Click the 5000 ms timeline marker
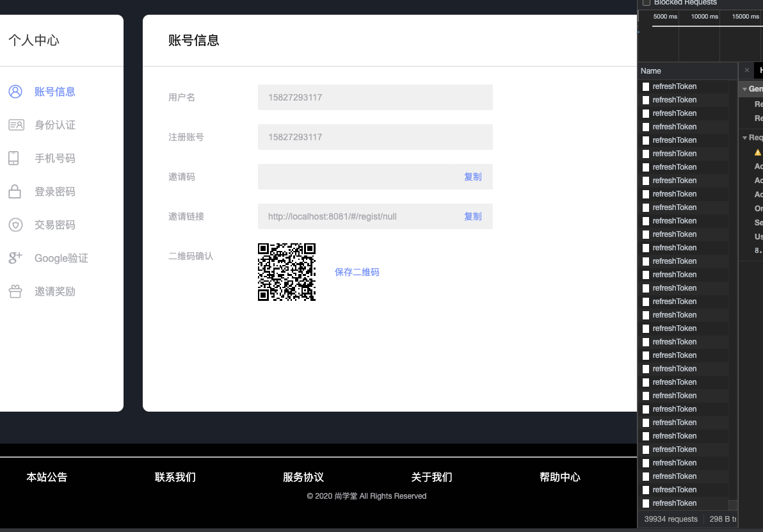 (x=665, y=17)
